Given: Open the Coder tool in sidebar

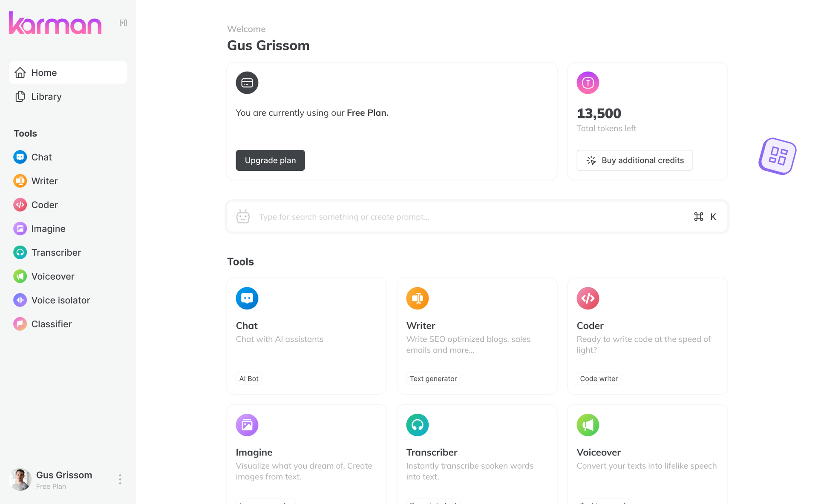Looking at the screenshot, I should pos(44,205).
